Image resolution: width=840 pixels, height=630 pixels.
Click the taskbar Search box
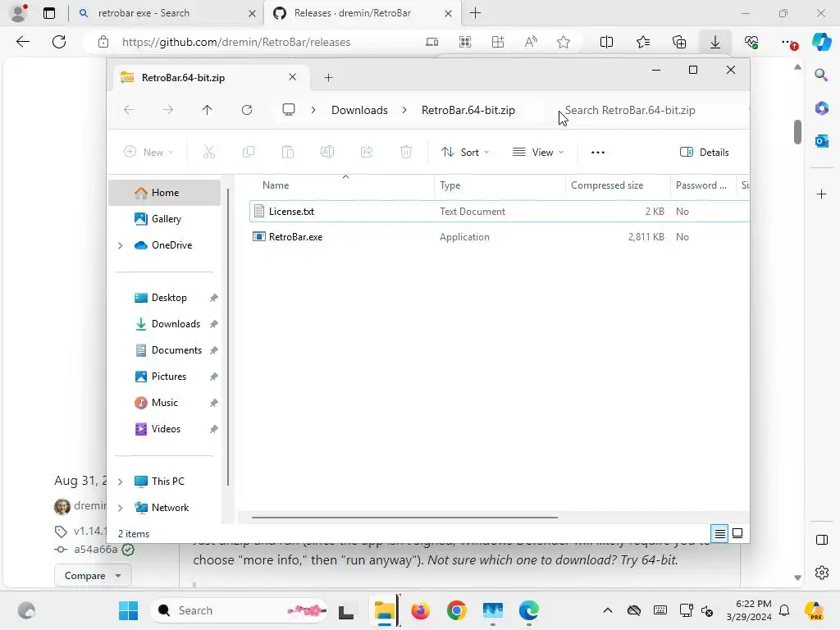click(x=240, y=610)
